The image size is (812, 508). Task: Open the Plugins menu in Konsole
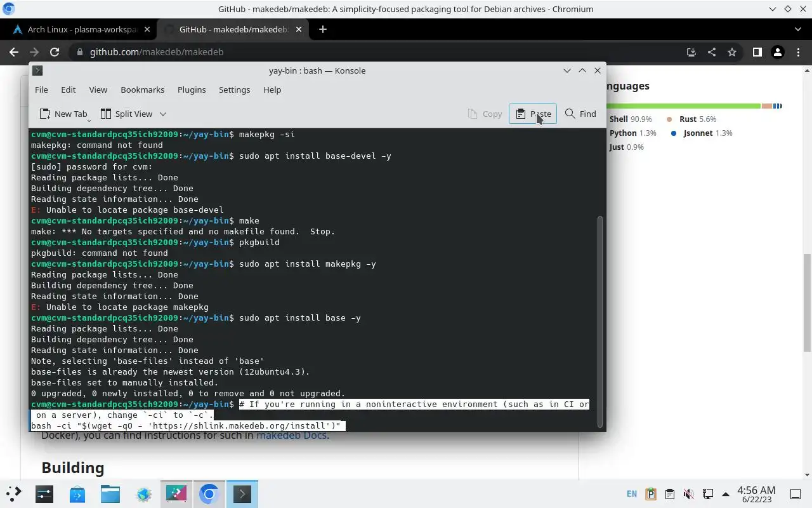click(192, 90)
